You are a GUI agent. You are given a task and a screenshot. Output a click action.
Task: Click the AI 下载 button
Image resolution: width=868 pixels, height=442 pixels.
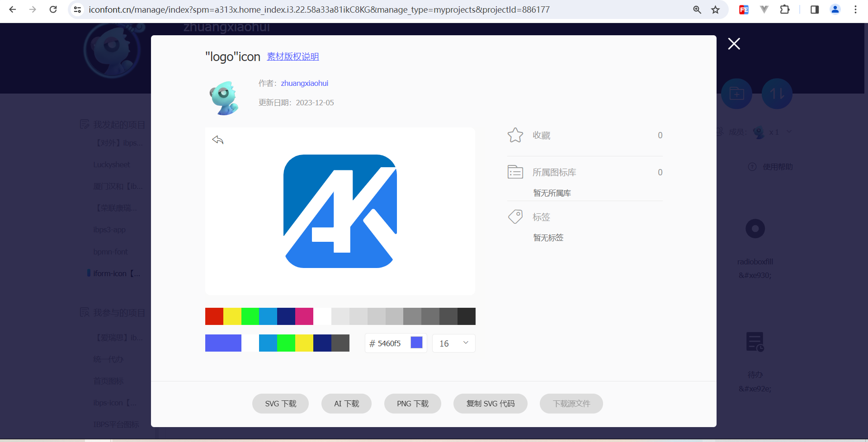click(x=346, y=404)
